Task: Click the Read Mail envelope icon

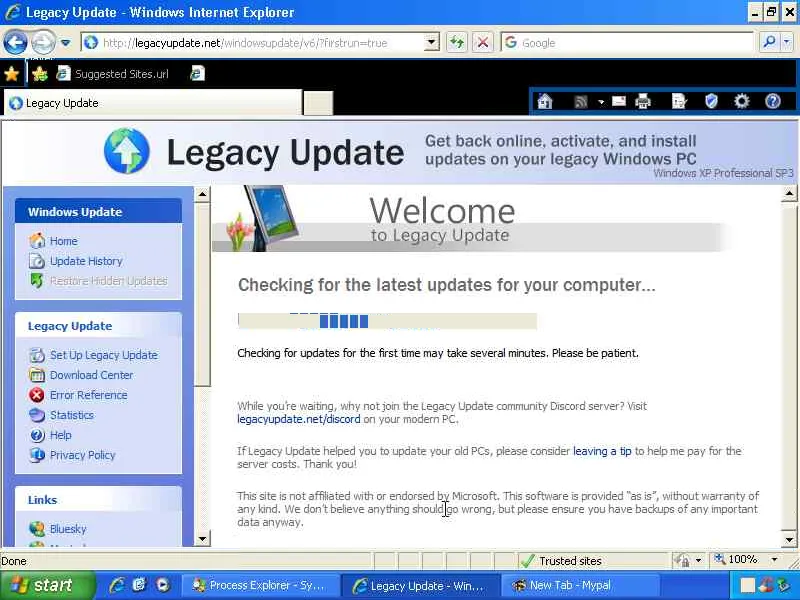Action: click(619, 101)
